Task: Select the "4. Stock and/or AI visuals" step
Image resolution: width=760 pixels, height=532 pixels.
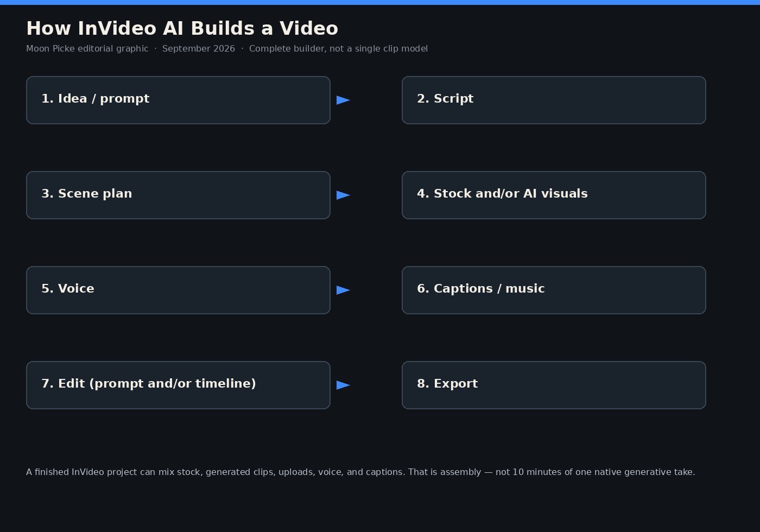Action: 554,195
